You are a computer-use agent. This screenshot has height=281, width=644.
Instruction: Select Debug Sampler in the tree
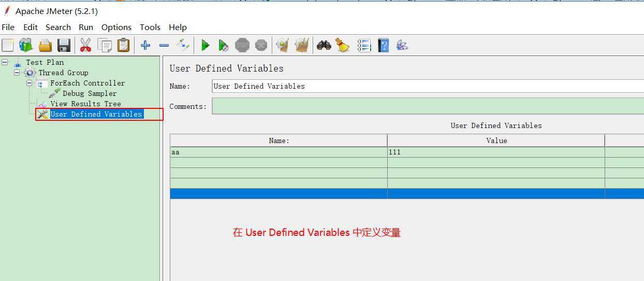[90, 93]
